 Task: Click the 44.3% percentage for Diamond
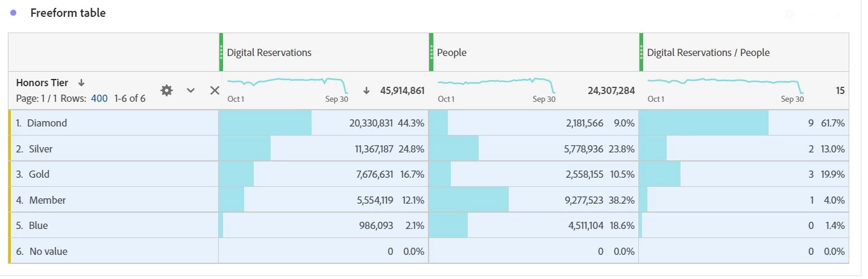click(x=412, y=123)
